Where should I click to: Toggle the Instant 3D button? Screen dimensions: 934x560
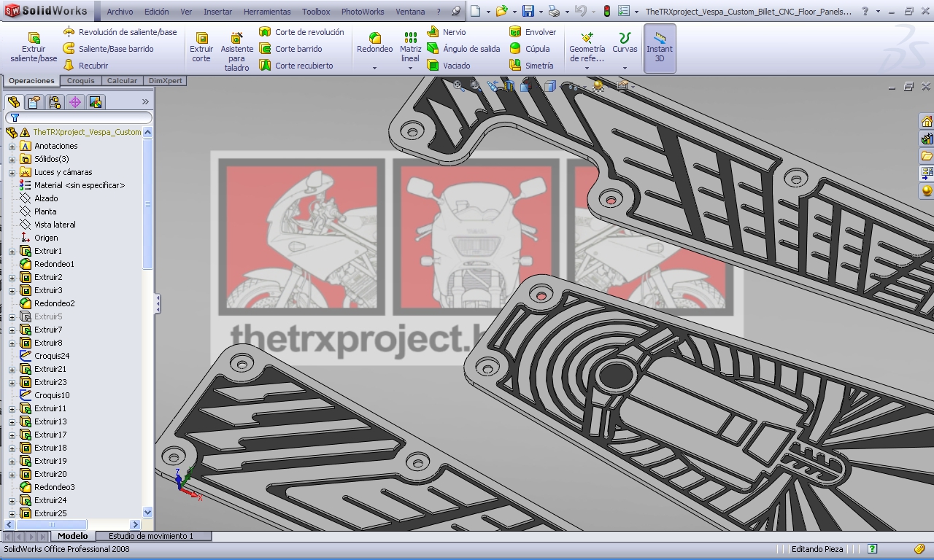(x=660, y=48)
